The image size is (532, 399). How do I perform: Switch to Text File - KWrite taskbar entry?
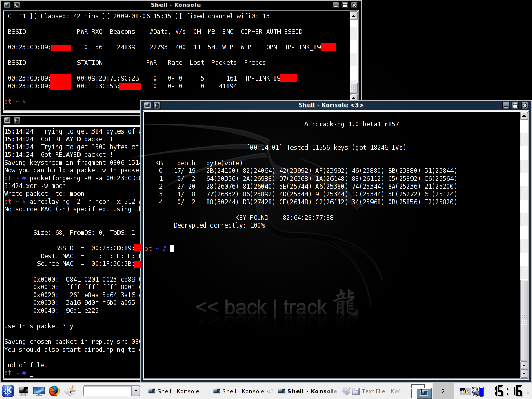point(373,391)
